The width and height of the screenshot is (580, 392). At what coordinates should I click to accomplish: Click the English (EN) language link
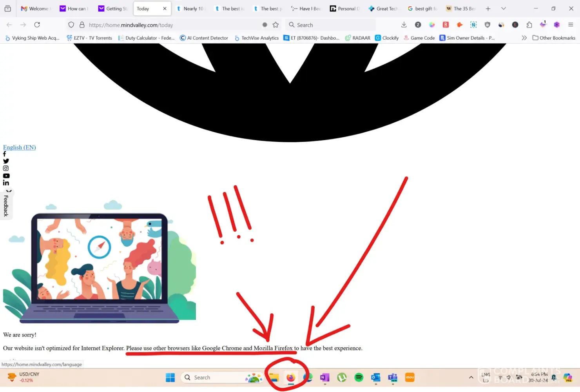click(20, 147)
